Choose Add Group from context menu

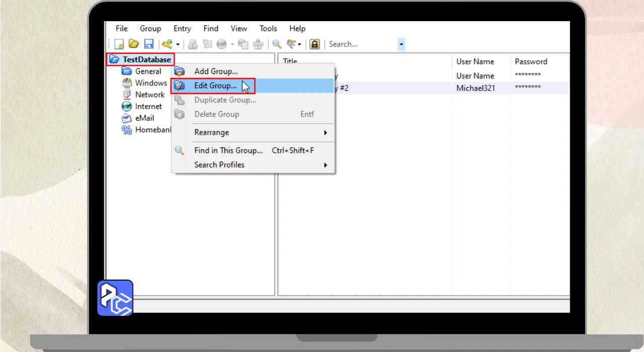coord(216,71)
